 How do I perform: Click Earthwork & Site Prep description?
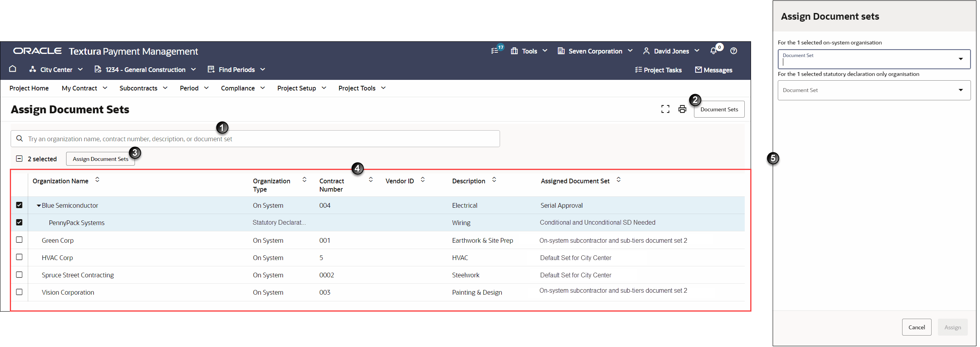pyautogui.click(x=482, y=240)
